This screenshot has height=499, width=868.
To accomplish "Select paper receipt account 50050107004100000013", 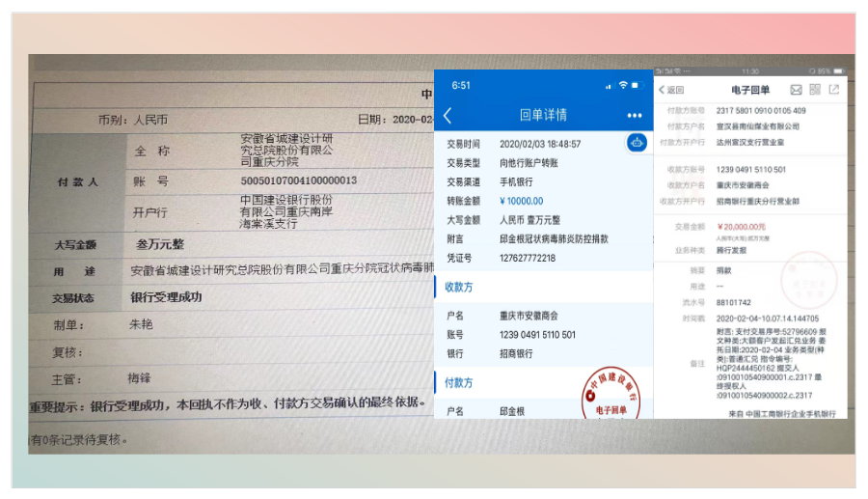I will click(x=298, y=180).
